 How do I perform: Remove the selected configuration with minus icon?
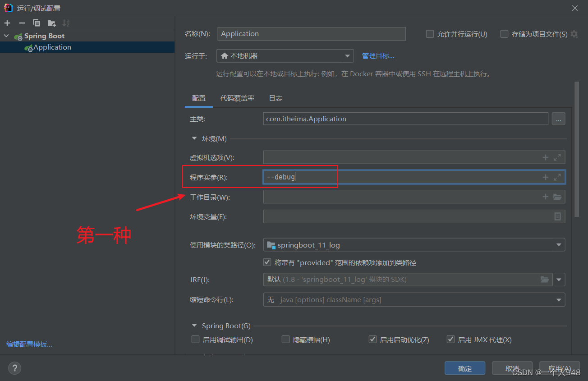[22, 23]
